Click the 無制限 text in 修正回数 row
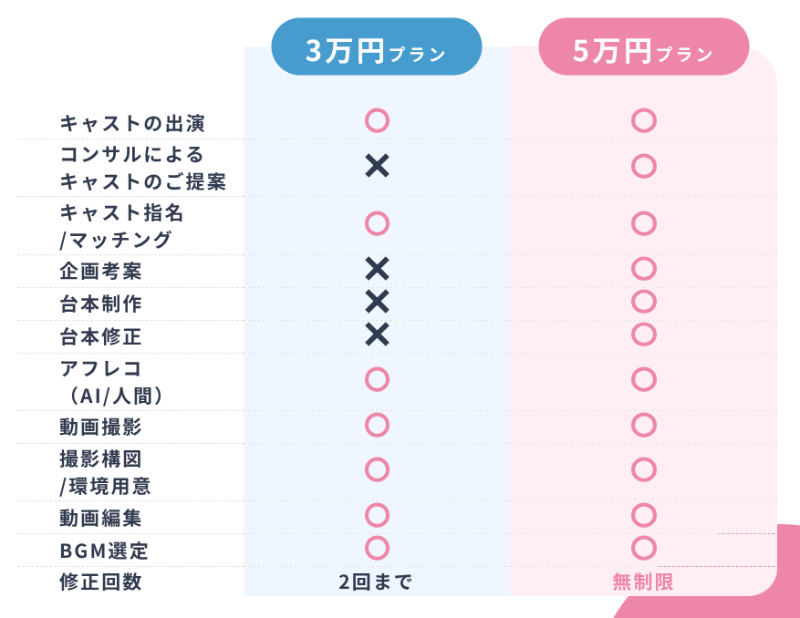This screenshot has width=800, height=618. (x=643, y=582)
